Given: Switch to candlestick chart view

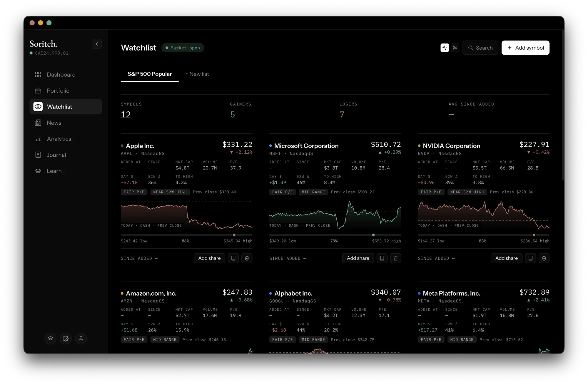Looking at the screenshot, I should (455, 48).
